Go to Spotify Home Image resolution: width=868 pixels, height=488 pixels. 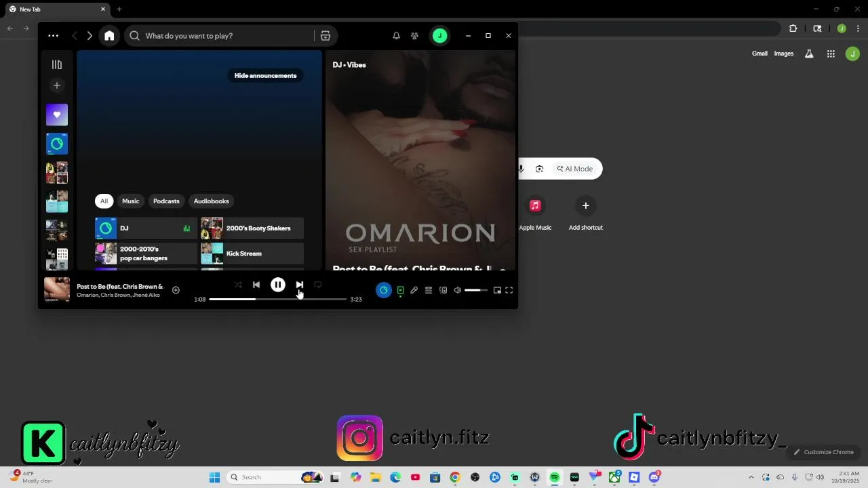(109, 36)
